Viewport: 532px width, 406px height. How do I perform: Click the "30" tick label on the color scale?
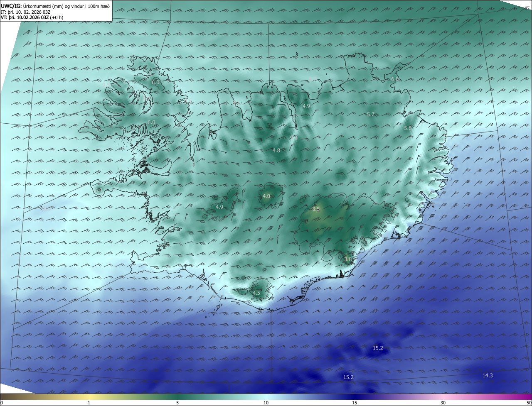pos(443,403)
